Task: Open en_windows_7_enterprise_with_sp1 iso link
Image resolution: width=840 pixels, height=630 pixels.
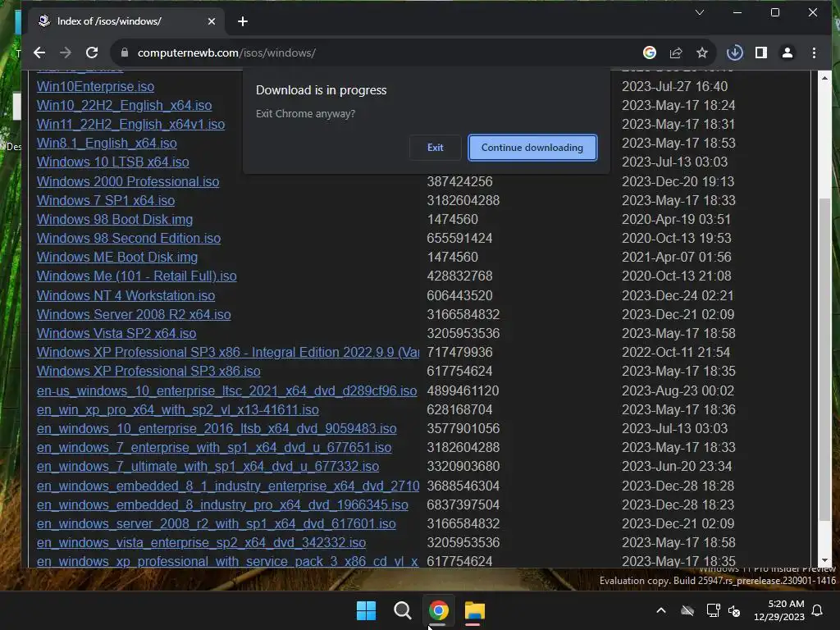Action: (214, 447)
